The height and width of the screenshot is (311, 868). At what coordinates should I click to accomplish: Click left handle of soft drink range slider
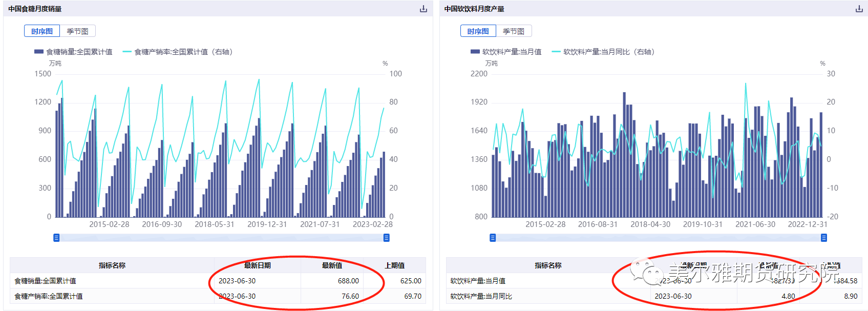click(x=493, y=238)
